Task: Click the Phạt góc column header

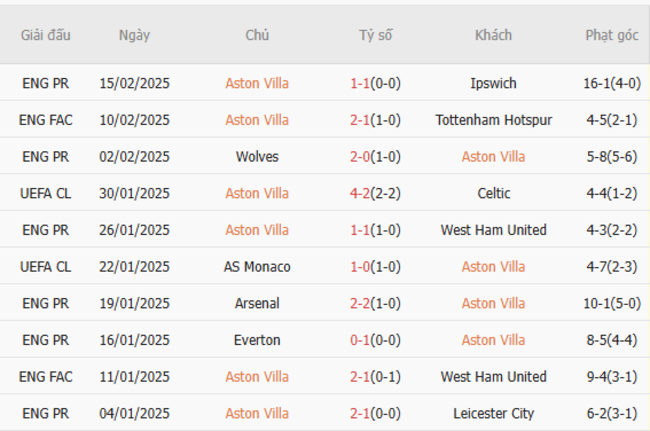Action: [611, 35]
